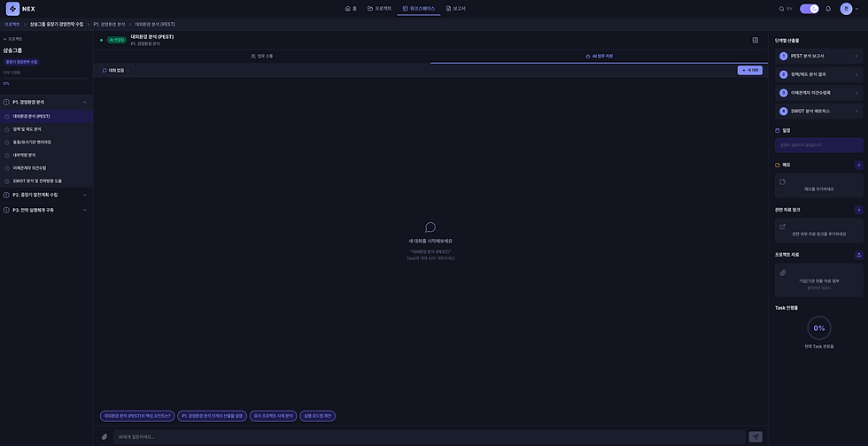The height and width of the screenshot is (446, 868).
Task: Click the note icon next to 메모
Action: pos(778,165)
